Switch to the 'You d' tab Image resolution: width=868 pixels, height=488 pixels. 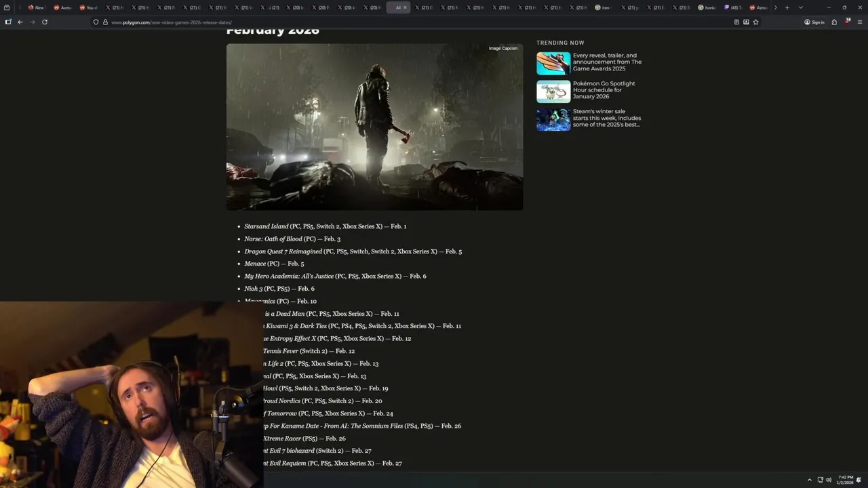point(87,7)
